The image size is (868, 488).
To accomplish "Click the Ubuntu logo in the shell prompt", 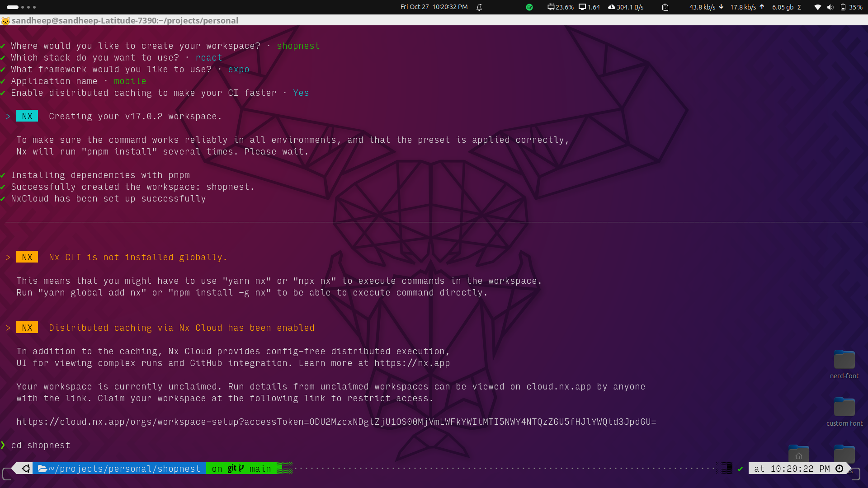I will pos(26,469).
